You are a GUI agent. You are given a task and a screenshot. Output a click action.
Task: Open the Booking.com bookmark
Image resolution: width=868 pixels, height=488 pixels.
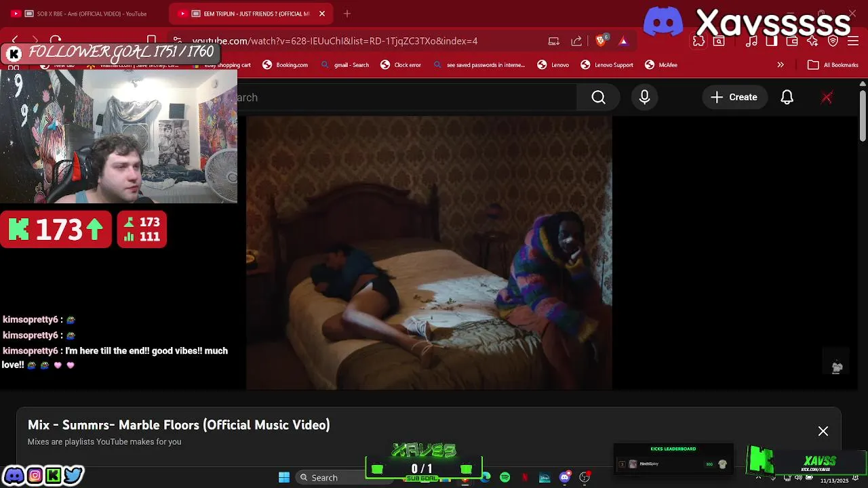(x=285, y=65)
